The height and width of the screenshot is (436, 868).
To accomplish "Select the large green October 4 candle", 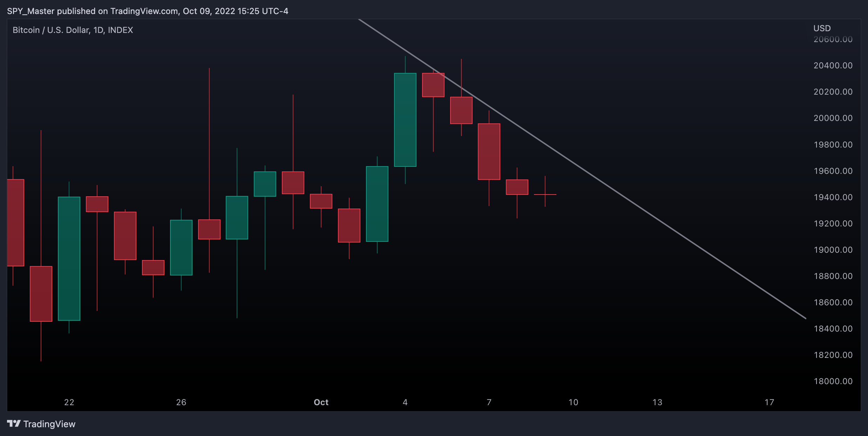I will pos(405,120).
